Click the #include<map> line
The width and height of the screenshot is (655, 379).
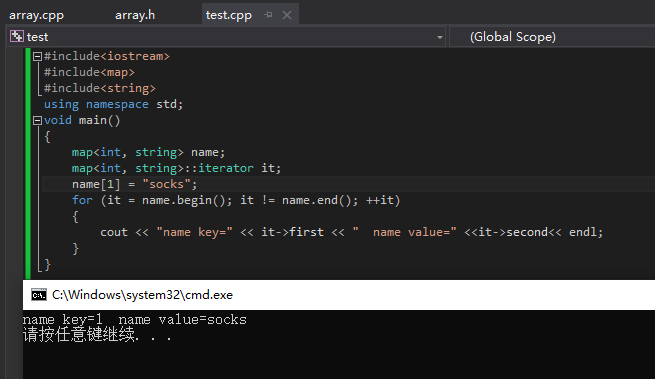(x=89, y=72)
